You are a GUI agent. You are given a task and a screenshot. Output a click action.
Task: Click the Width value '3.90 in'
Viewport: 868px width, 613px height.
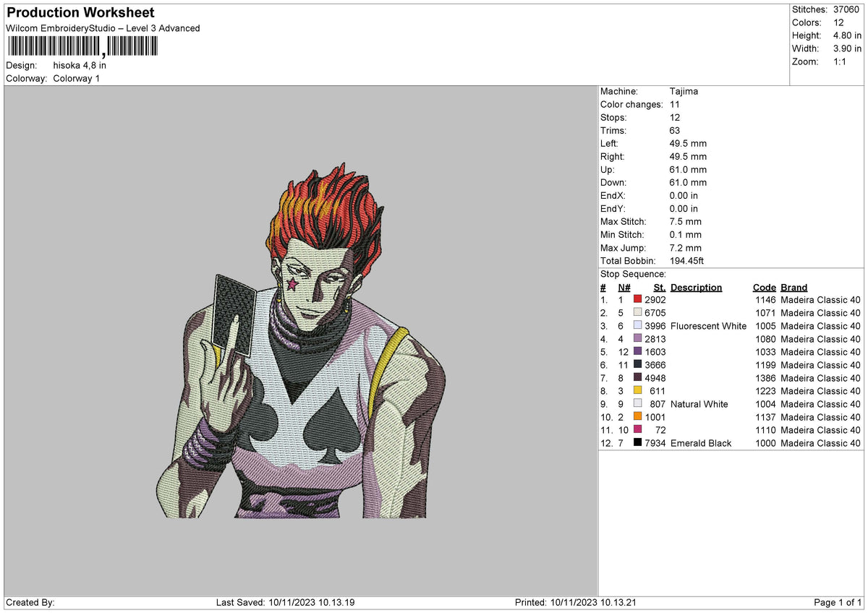[847, 48]
